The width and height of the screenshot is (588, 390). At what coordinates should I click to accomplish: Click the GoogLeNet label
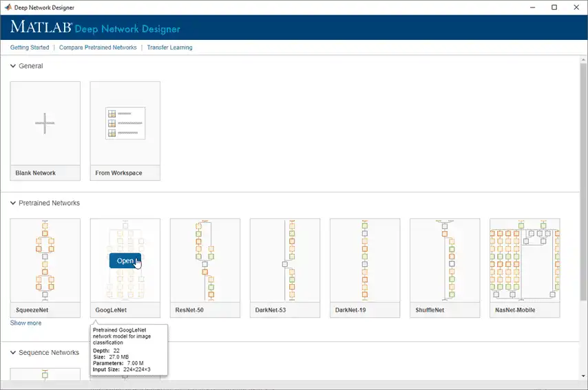[111, 310]
